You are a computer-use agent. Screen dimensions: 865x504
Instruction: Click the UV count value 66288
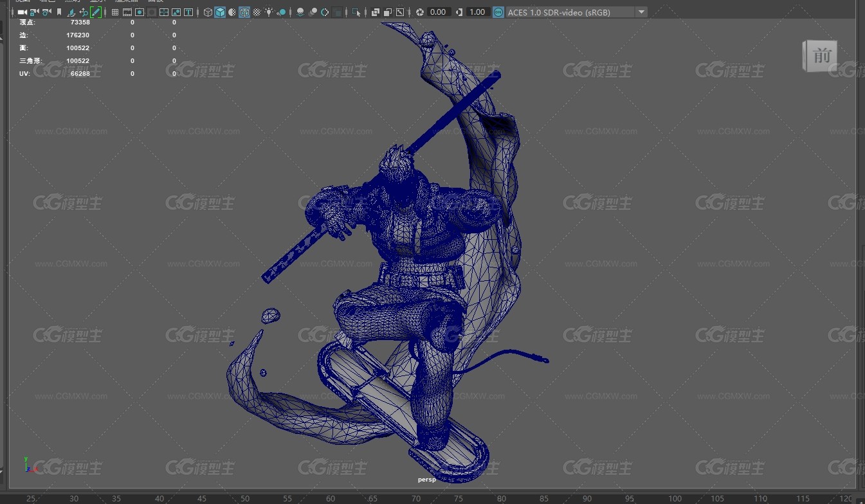pyautogui.click(x=80, y=74)
